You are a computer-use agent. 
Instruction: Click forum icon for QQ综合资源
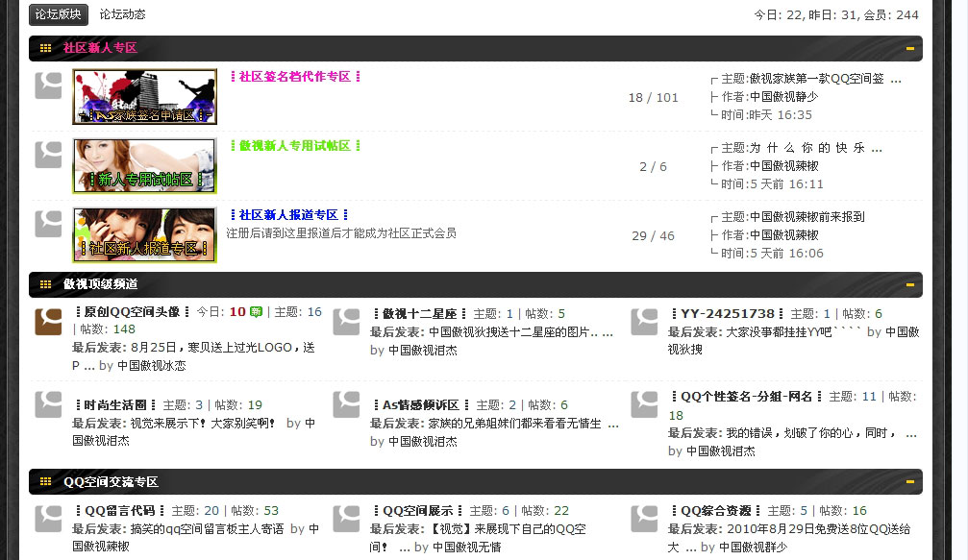(x=644, y=519)
